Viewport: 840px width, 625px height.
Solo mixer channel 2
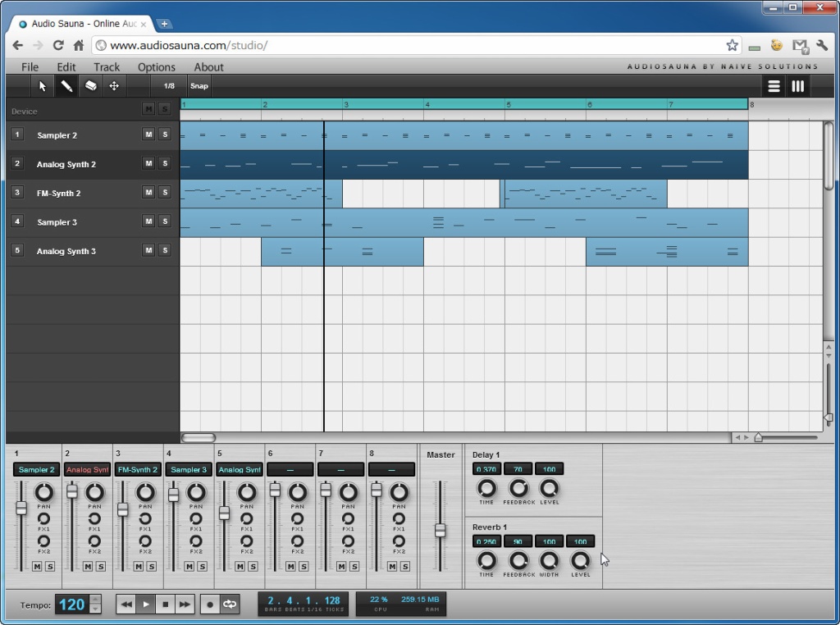point(101,566)
